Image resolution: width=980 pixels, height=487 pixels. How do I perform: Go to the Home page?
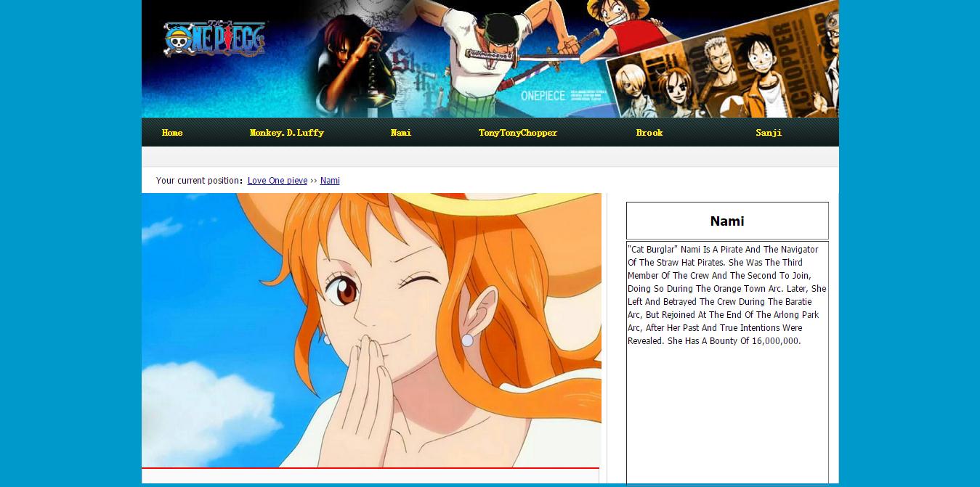172,133
